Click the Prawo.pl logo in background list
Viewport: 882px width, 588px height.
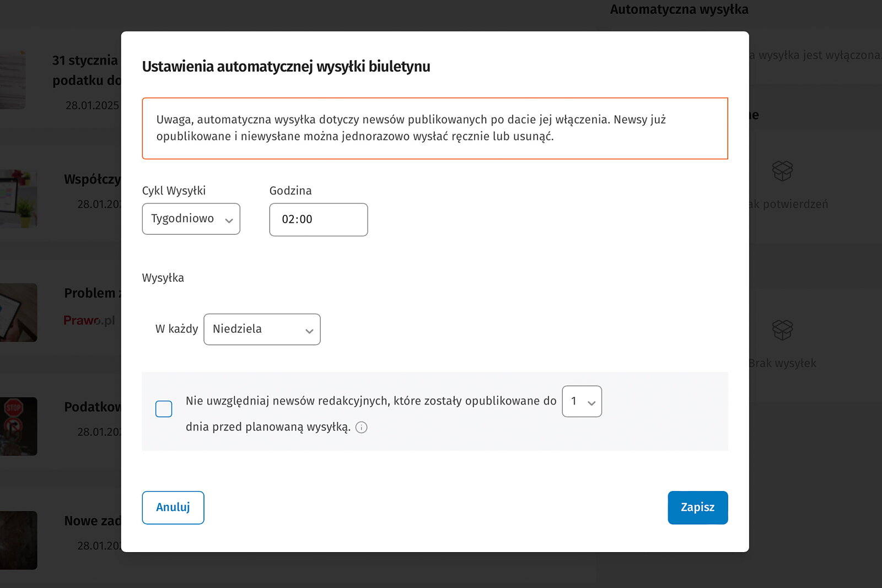[x=89, y=320]
